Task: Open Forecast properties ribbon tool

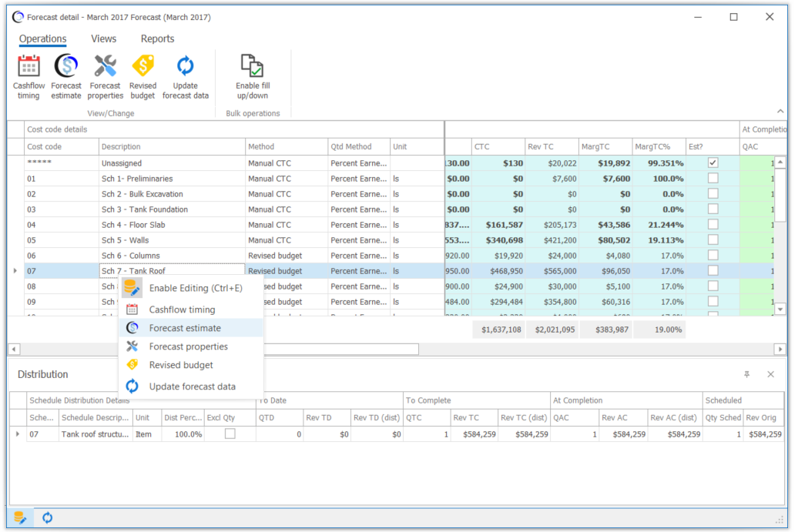Action: click(x=106, y=77)
